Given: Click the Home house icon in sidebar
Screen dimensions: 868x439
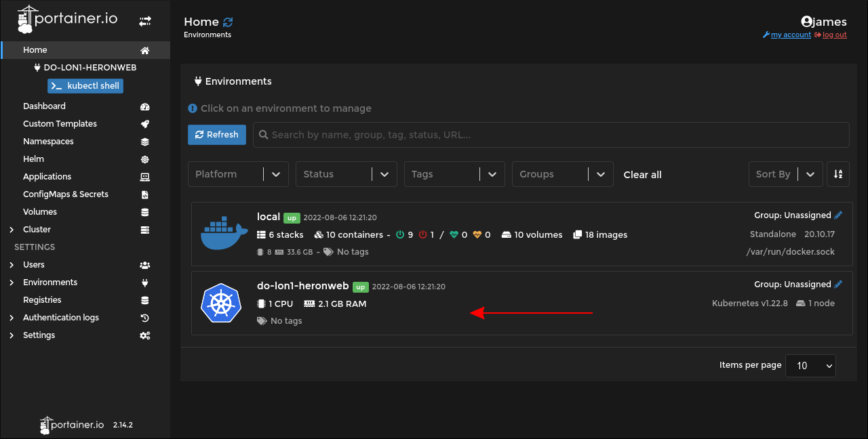Looking at the screenshot, I should (x=144, y=50).
